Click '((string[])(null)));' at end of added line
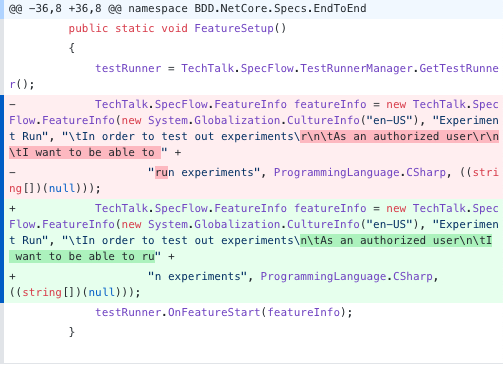The image size is (503, 367). pos(74,292)
